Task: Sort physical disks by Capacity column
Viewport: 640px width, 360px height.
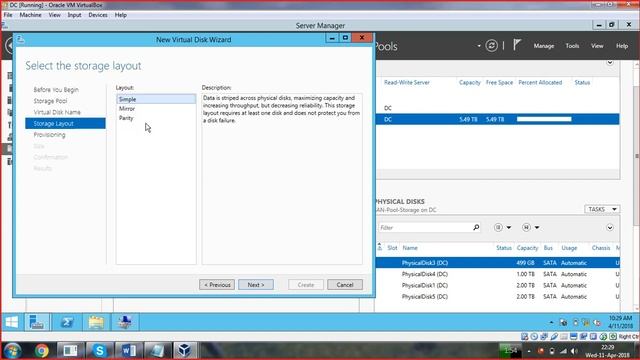Action: click(527, 248)
